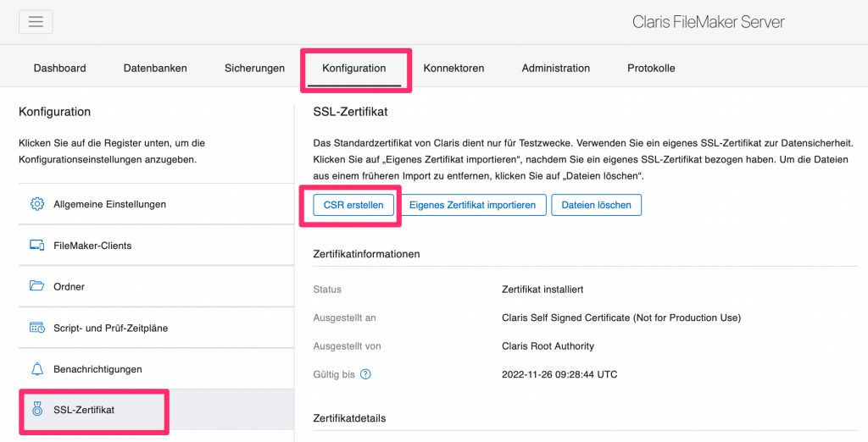Image resolution: width=868 pixels, height=442 pixels.
Task: Click the CSR erstellen button
Action: 353,205
